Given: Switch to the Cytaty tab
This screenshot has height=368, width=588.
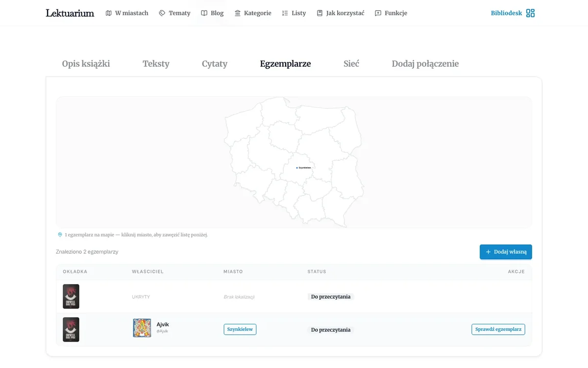Looking at the screenshot, I should (215, 64).
